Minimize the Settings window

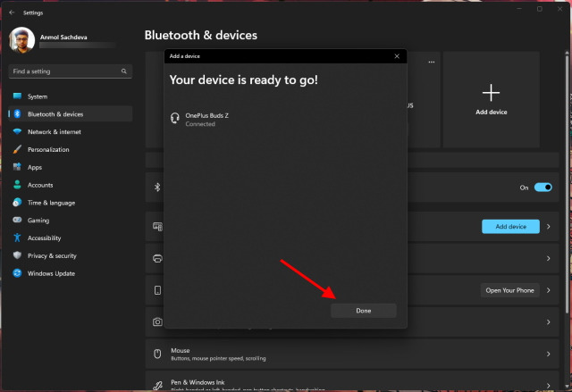[519, 9]
